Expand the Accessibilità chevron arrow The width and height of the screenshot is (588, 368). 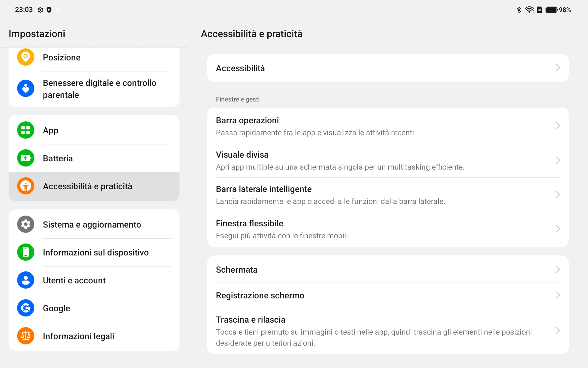click(x=558, y=68)
